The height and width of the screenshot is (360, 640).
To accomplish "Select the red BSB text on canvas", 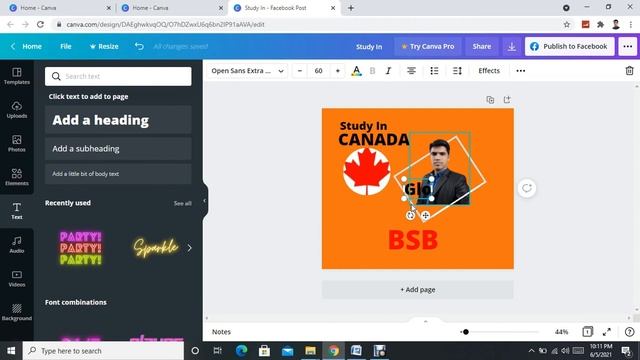I will pyautogui.click(x=413, y=240).
